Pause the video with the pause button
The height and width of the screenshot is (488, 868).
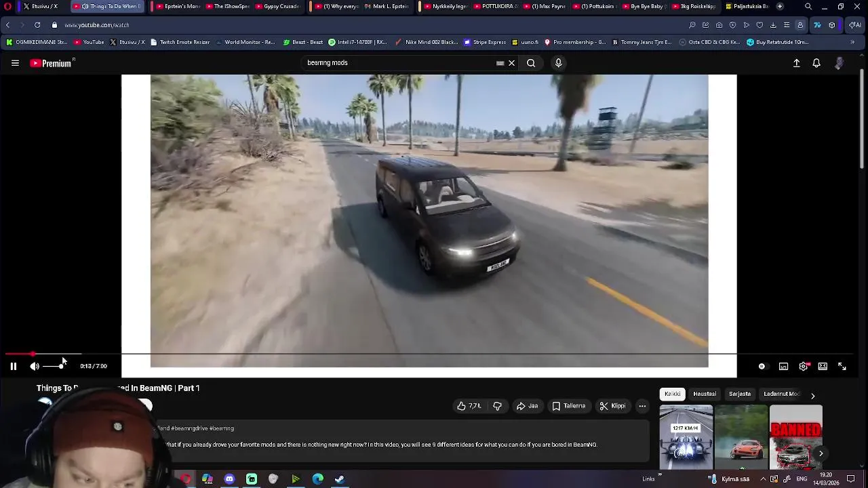[13, 366]
